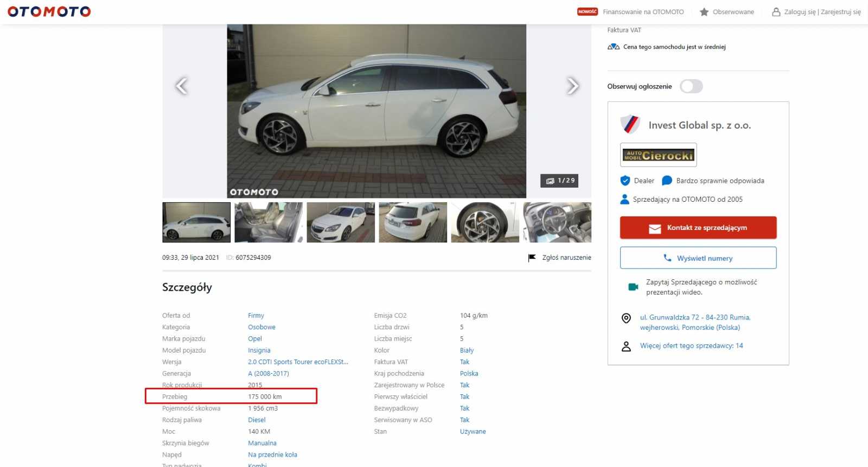Click the flag icon for Zgłoś naruszenie

click(532, 258)
